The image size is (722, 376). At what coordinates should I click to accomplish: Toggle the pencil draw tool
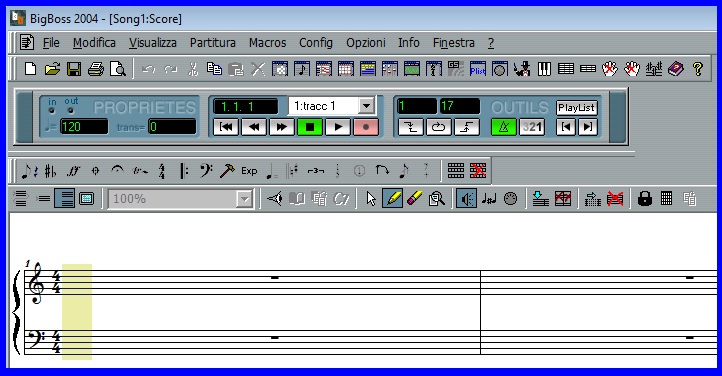click(x=392, y=199)
